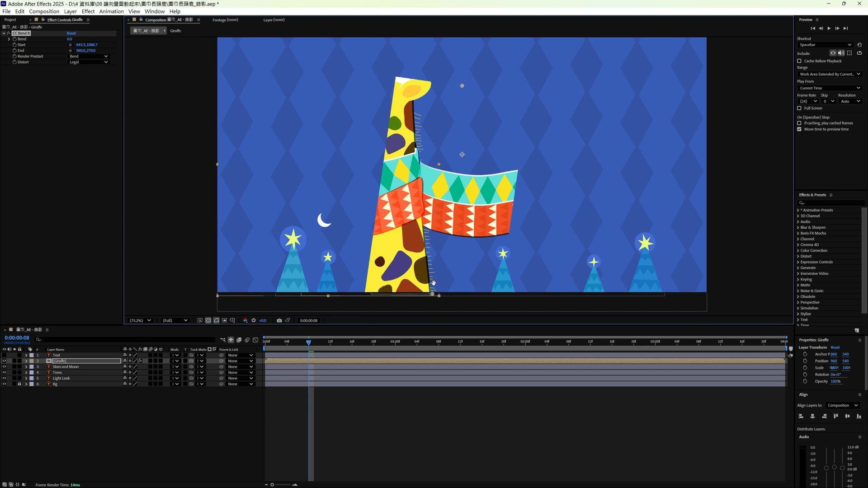868x488 pixels.
Task: Switch to the Project panel tab
Action: click(x=10, y=20)
